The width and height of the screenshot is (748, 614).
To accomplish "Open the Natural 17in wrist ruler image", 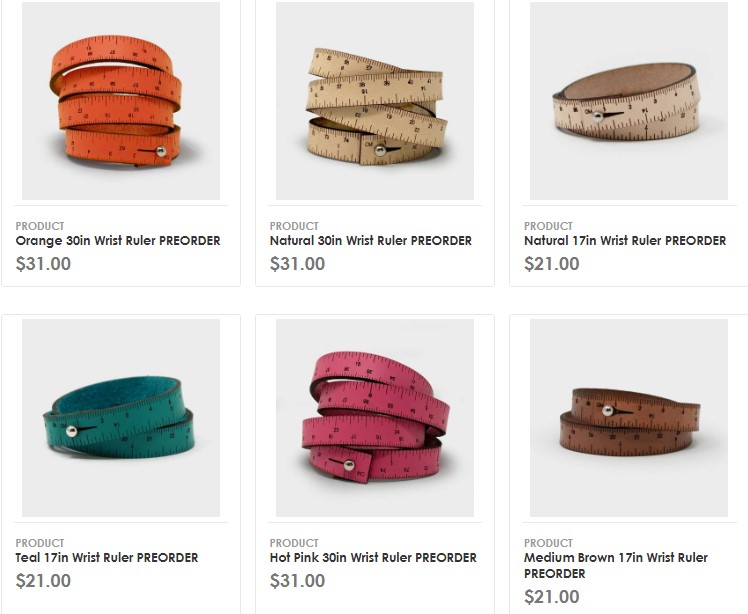I will tap(629, 101).
